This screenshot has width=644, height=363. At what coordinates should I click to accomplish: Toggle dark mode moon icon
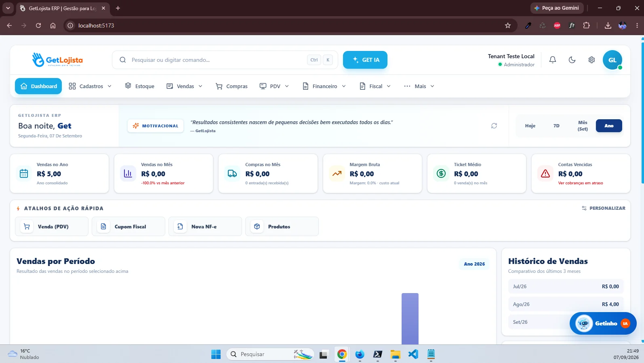pos(572,60)
